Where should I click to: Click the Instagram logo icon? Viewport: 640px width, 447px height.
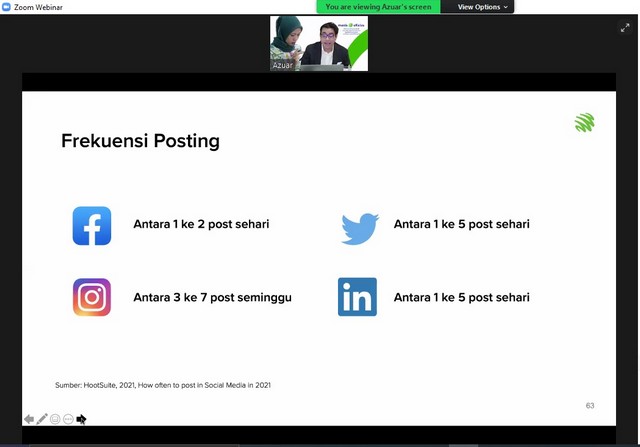[x=92, y=297]
